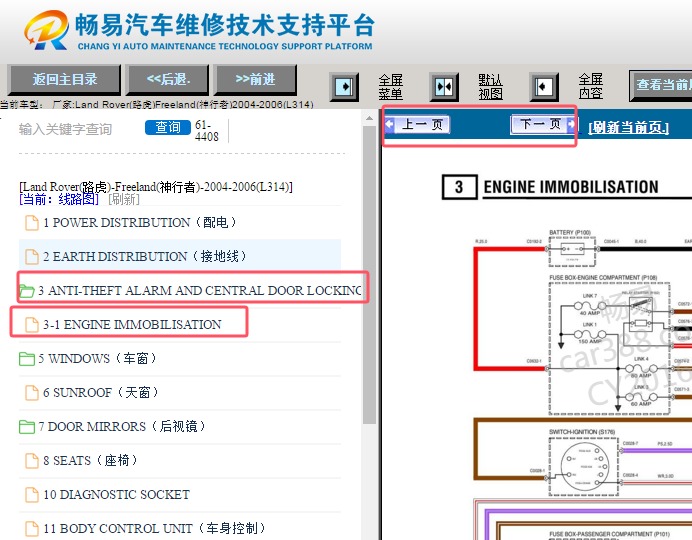
Task: Focus the keyword search input field
Action: point(79,129)
